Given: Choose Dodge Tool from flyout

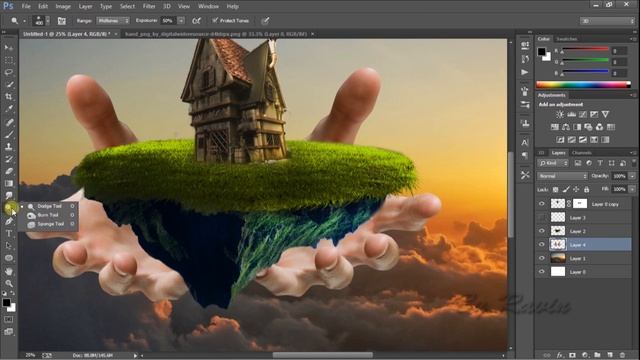Looking at the screenshot, I should tap(49, 206).
